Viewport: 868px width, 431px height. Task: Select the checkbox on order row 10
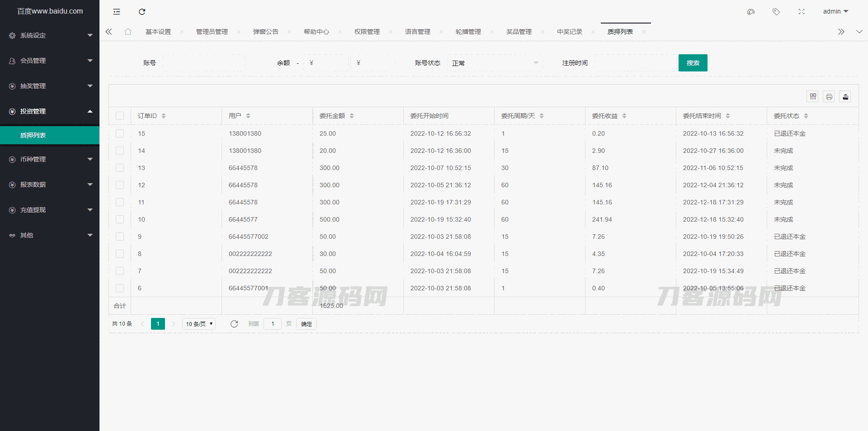click(120, 219)
